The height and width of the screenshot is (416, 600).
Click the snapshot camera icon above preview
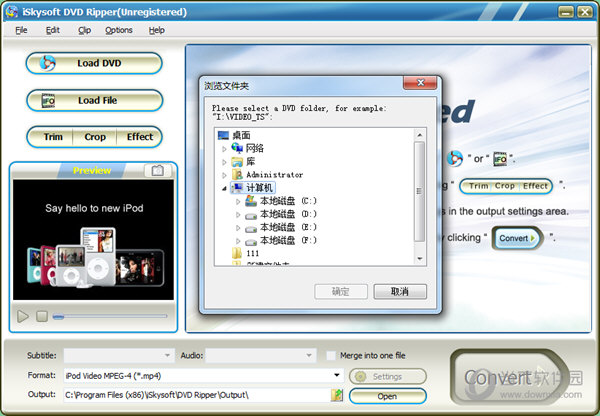pyautogui.click(x=158, y=170)
